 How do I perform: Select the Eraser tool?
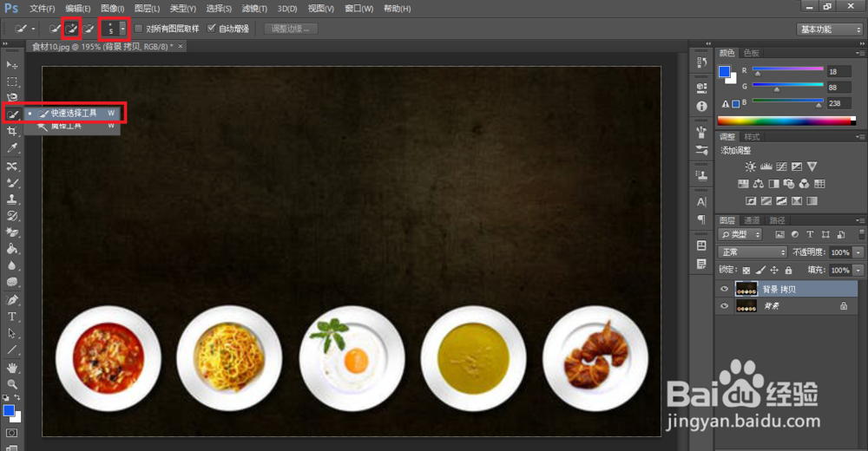(x=11, y=232)
